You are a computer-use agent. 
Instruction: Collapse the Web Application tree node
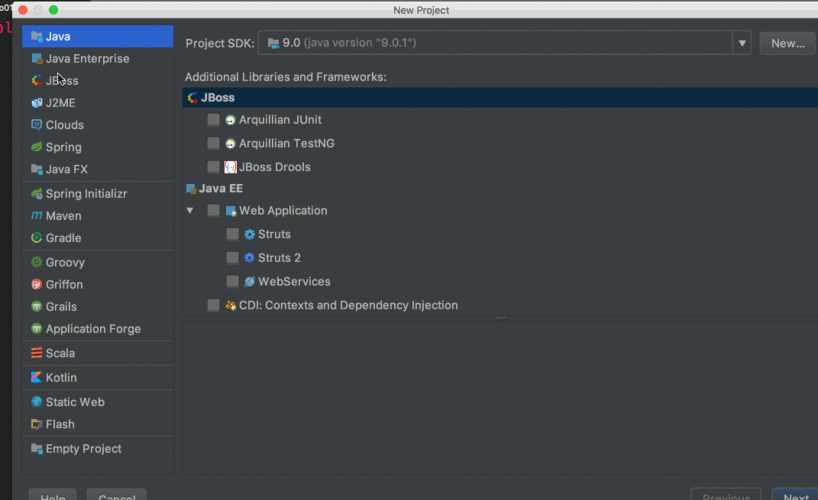[x=190, y=211]
